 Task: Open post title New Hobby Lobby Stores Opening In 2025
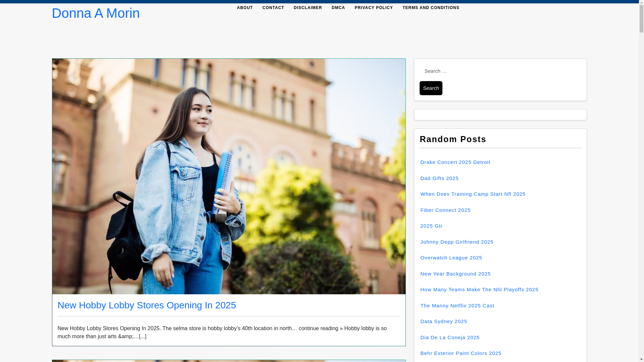[147, 305]
